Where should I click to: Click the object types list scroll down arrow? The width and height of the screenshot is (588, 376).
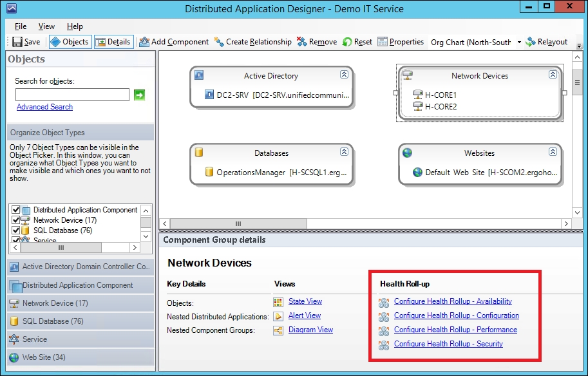146,236
